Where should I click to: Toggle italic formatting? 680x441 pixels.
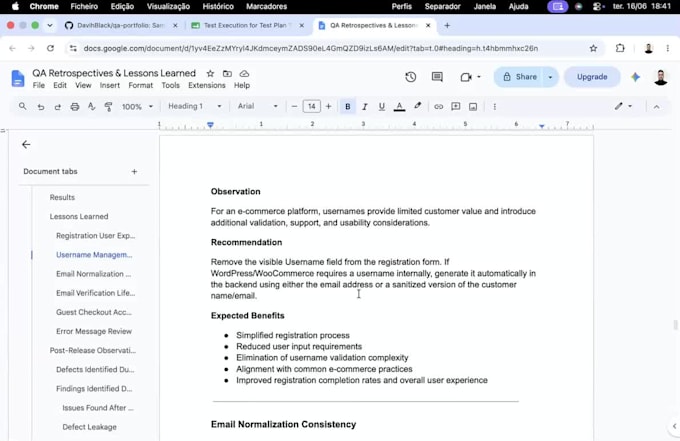[365, 107]
